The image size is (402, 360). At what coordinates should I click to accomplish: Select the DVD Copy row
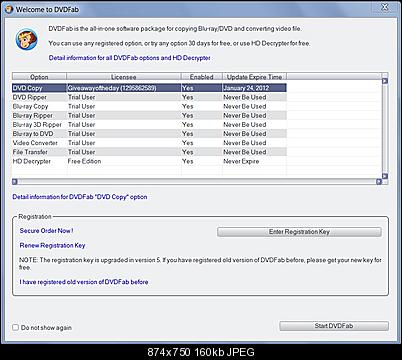coord(149,88)
